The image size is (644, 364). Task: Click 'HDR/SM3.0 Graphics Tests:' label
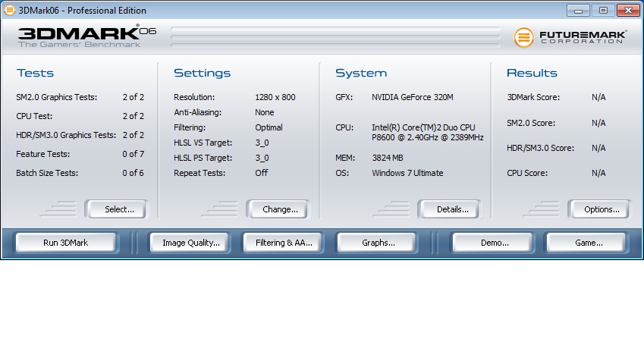coord(66,135)
